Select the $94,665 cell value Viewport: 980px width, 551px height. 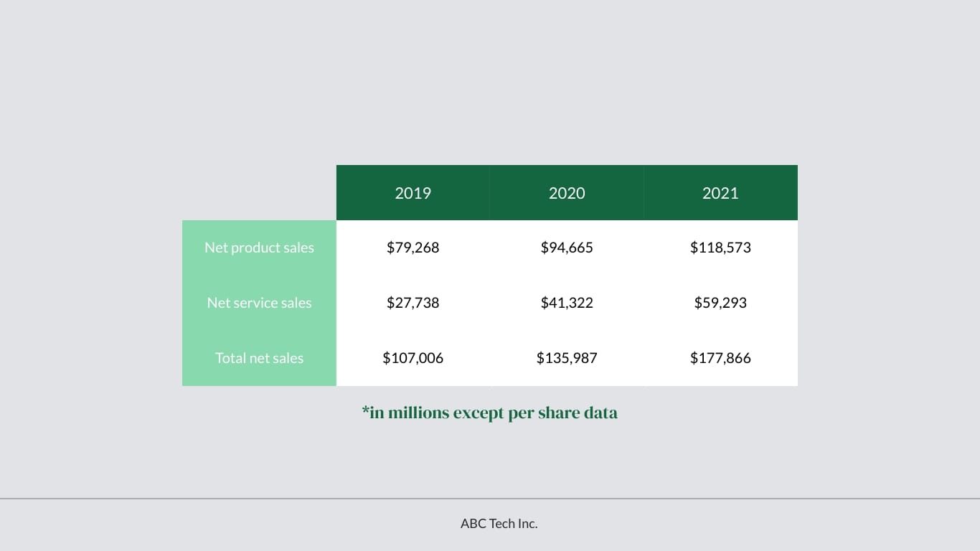[x=567, y=248]
